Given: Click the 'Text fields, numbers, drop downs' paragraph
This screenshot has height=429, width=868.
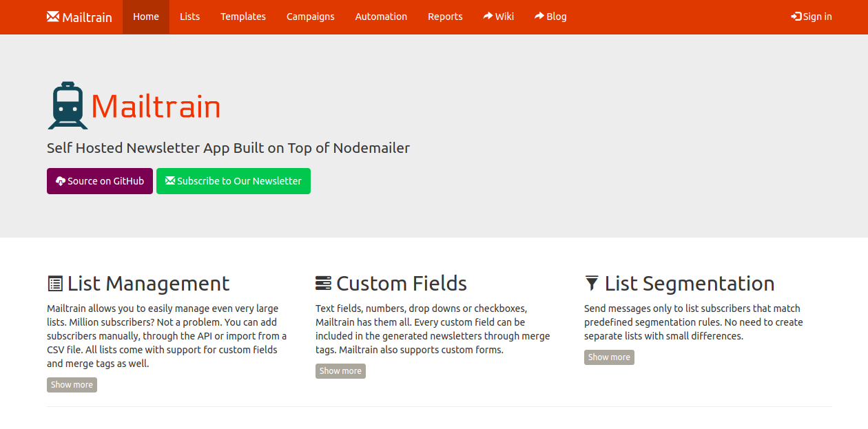Looking at the screenshot, I should click(433, 329).
